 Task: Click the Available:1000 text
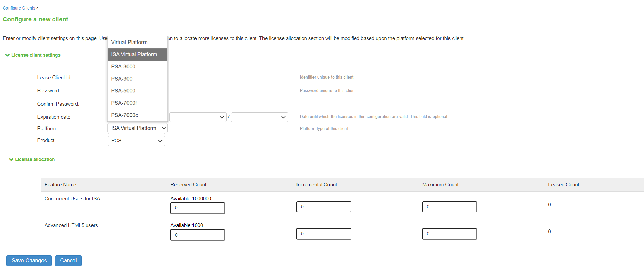(x=187, y=225)
